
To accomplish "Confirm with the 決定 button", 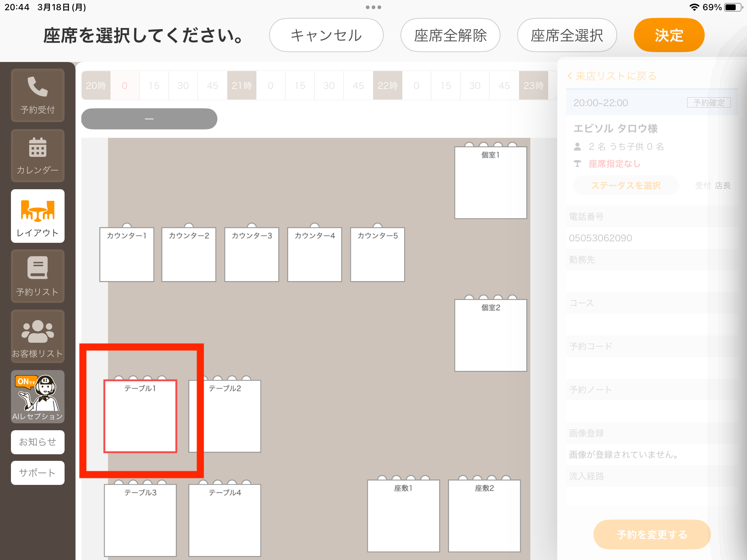I will click(669, 35).
